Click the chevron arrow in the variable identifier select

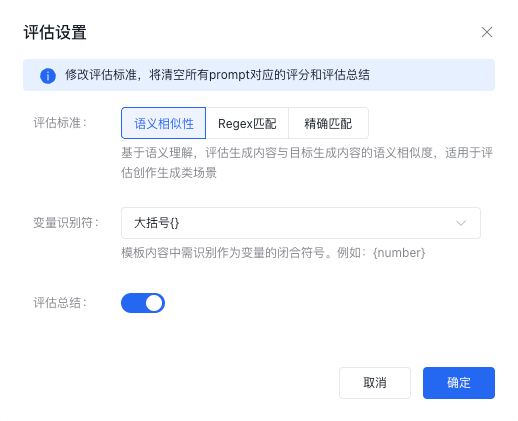click(x=461, y=223)
